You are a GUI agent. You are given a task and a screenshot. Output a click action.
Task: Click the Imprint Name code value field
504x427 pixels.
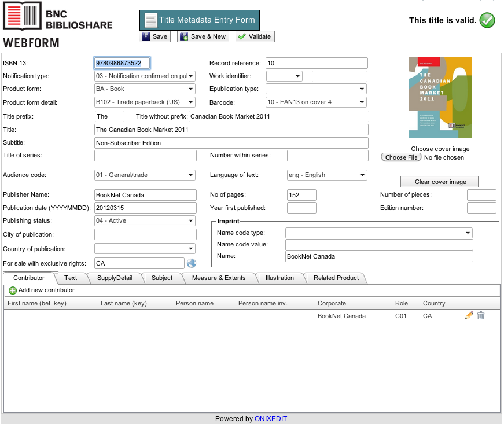click(379, 245)
